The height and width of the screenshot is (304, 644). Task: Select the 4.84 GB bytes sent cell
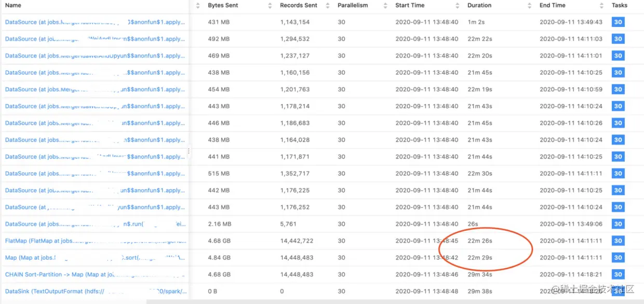point(219,258)
